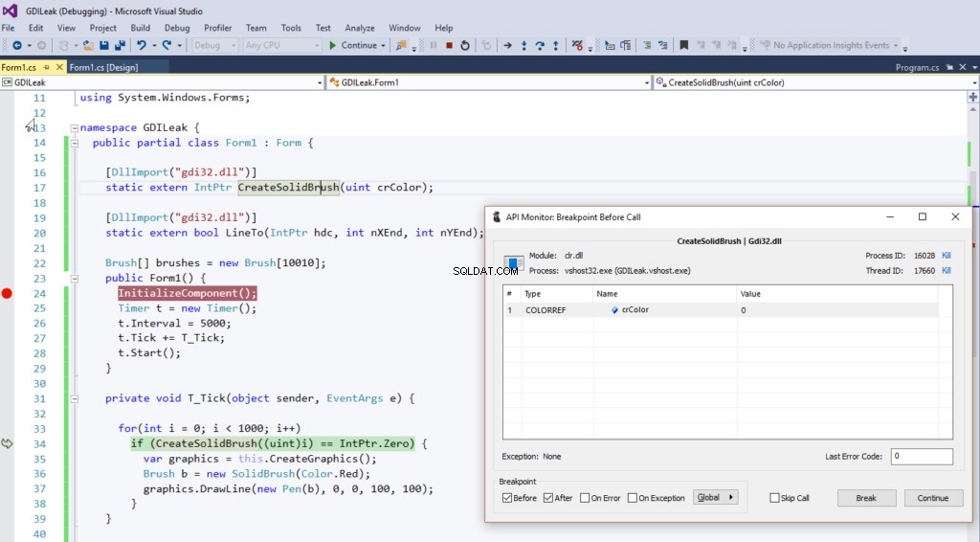Select the crColor parameter row
Image resolution: width=980 pixels, height=542 pixels.
(721, 310)
